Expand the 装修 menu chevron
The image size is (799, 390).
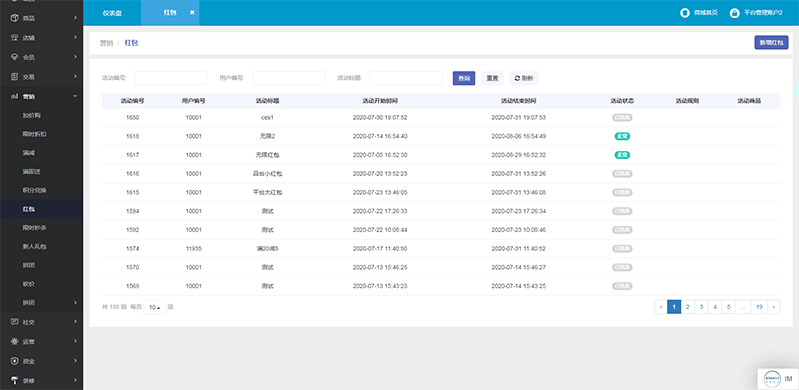(75, 380)
